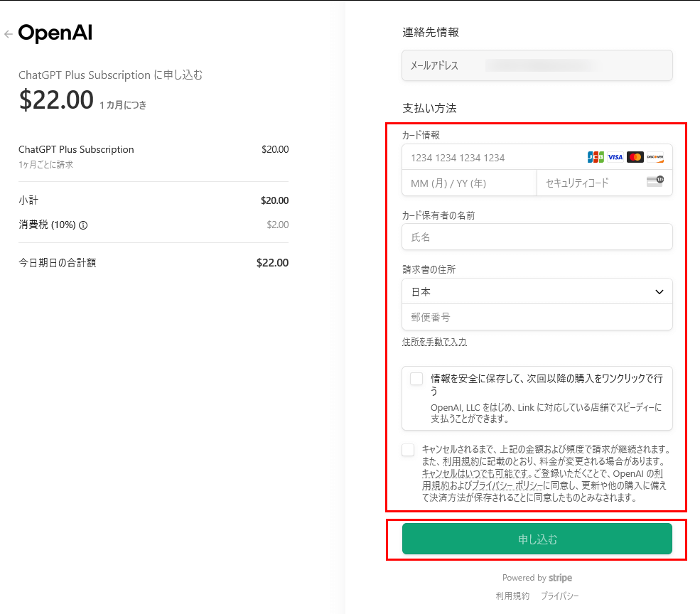Click the OpenAI logo
Screen dimensions: 700x614
point(55,33)
